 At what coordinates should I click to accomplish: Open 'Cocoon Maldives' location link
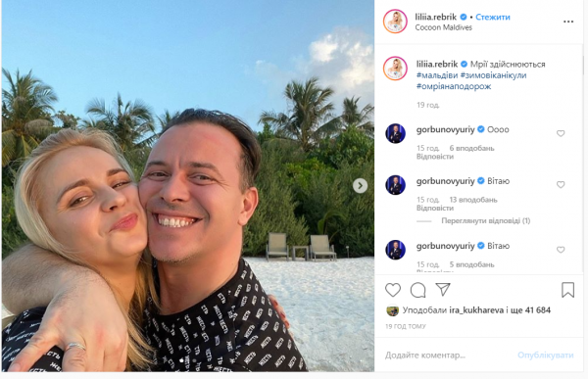[x=443, y=27]
